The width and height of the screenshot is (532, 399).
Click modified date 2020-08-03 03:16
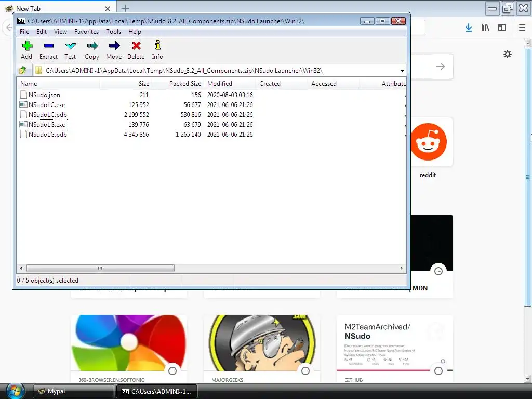[230, 95]
